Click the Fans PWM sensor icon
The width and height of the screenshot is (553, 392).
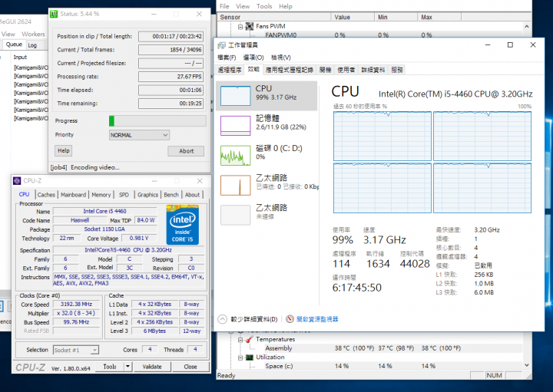pos(250,26)
